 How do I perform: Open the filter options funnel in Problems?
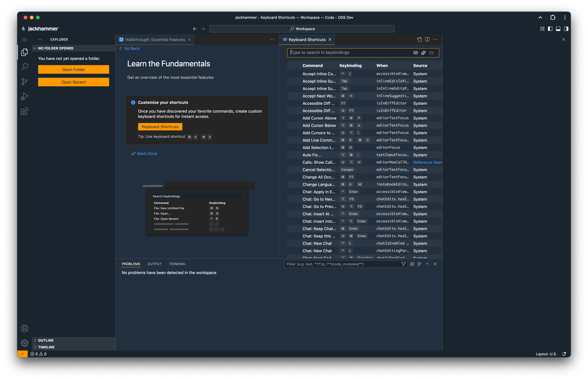pyautogui.click(x=403, y=264)
